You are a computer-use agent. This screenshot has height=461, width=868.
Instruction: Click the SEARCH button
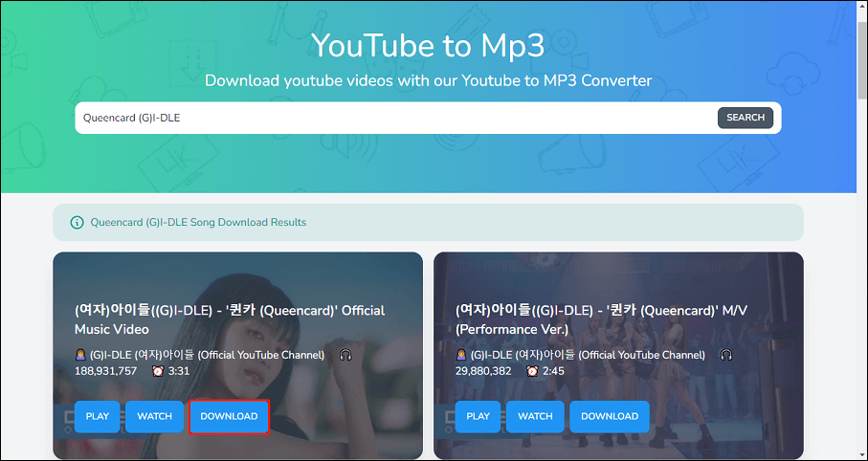[746, 118]
